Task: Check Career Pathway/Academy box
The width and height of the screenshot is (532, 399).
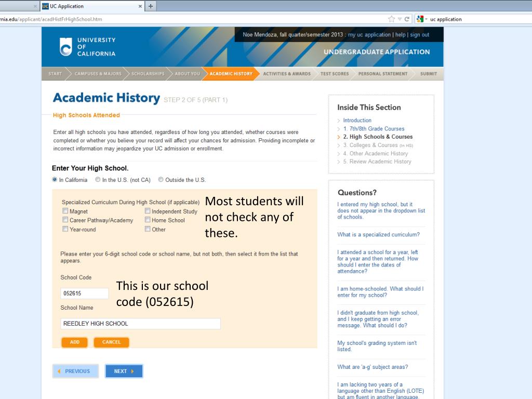Action: click(x=65, y=220)
